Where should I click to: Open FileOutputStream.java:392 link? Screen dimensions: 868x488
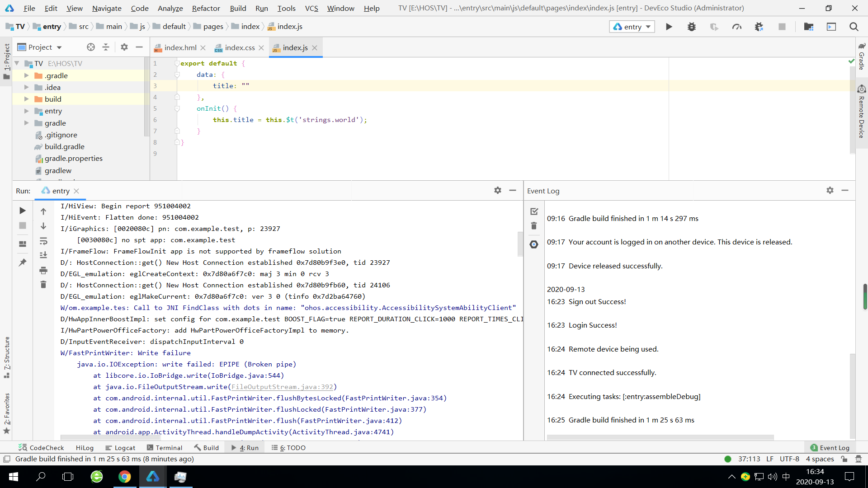[282, 387]
